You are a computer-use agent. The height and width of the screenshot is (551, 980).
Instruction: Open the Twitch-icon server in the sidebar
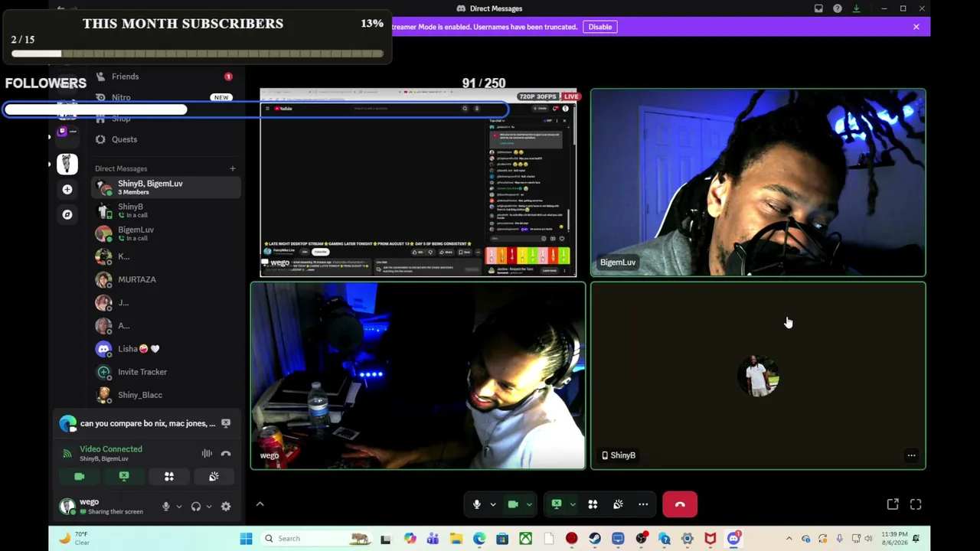click(x=67, y=132)
